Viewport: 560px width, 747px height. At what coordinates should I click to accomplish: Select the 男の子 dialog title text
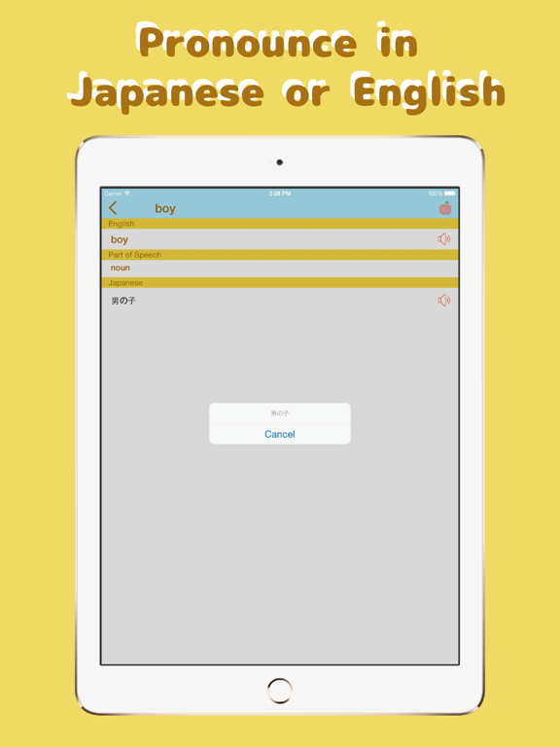[280, 413]
